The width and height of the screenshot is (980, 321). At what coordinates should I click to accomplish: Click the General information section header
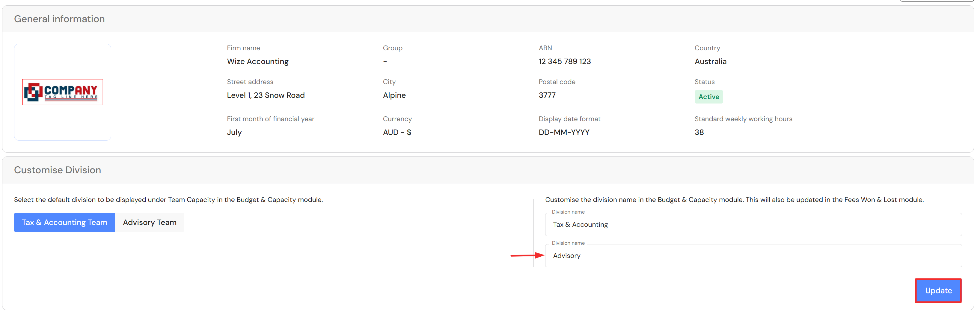(59, 19)
